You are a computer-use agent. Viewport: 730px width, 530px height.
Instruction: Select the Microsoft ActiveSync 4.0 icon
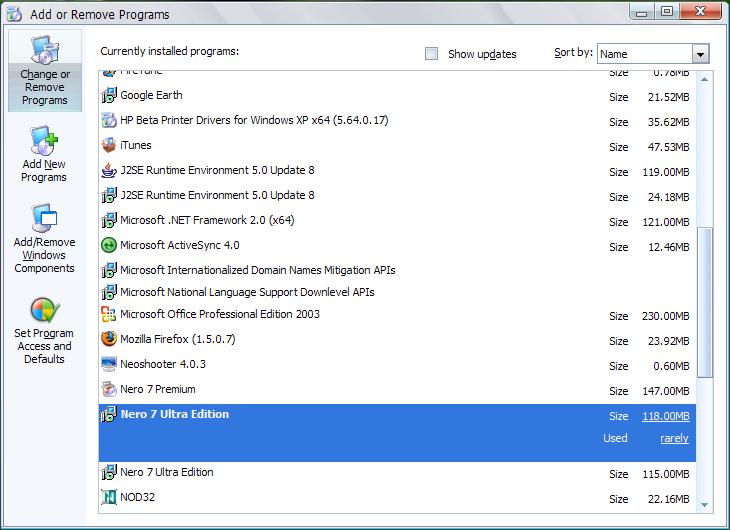pyautogui.click(x=109, y=245)
